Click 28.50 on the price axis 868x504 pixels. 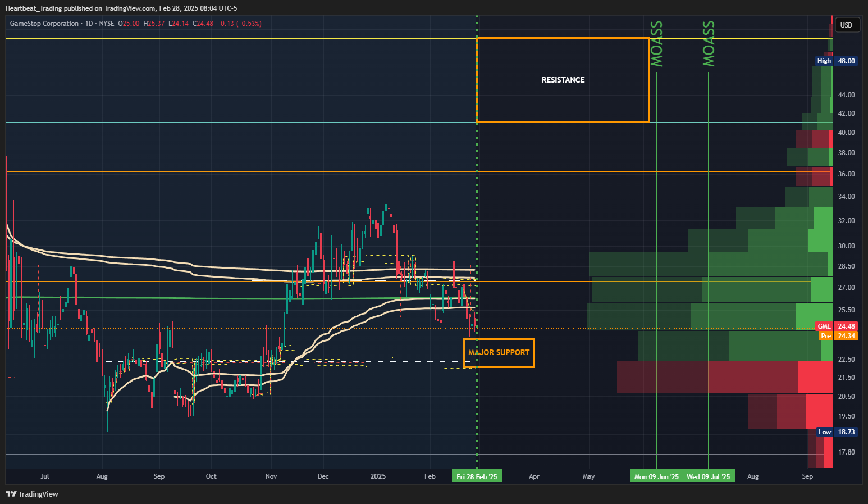(x=847, y=266)
